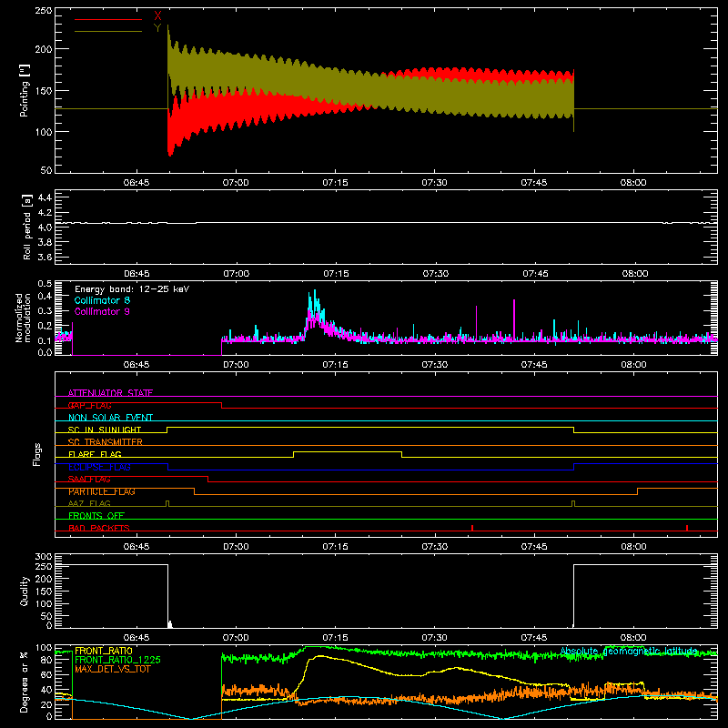Click the 07:00 label under the Quality panel
Image resolution: width=728 pixels, height=728 pixels.
point(236,638)
